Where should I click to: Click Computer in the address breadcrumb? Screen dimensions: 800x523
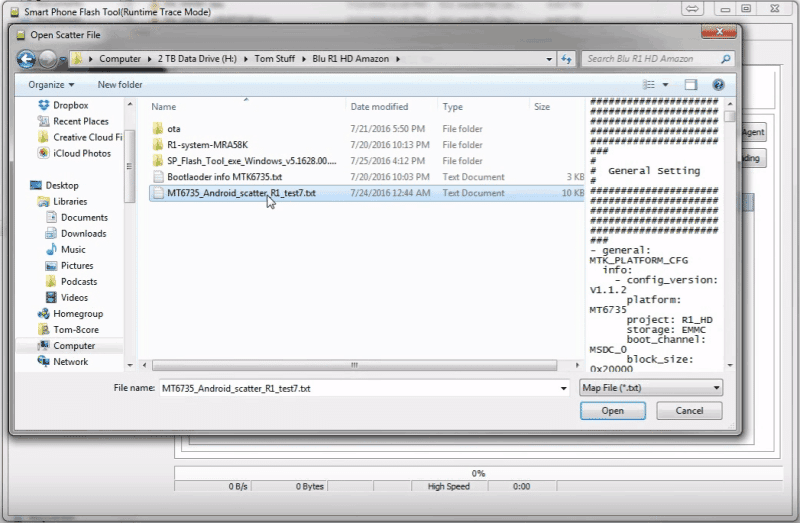(120, 59)
